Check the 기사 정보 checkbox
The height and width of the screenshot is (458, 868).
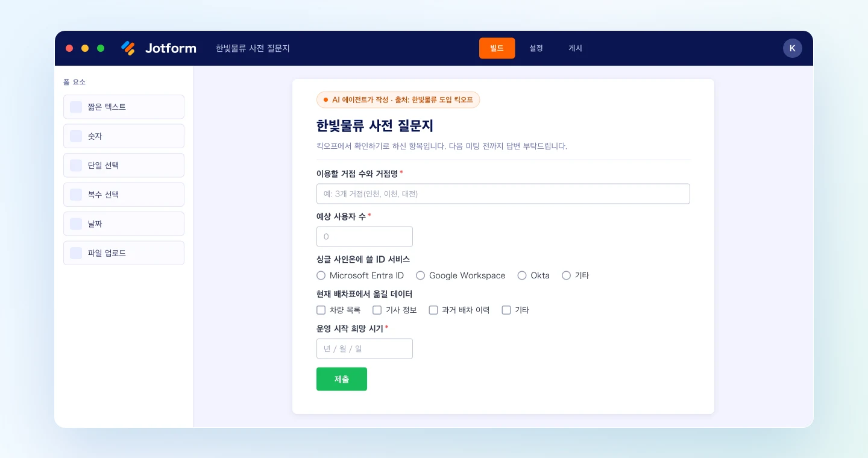click(377, 310)
